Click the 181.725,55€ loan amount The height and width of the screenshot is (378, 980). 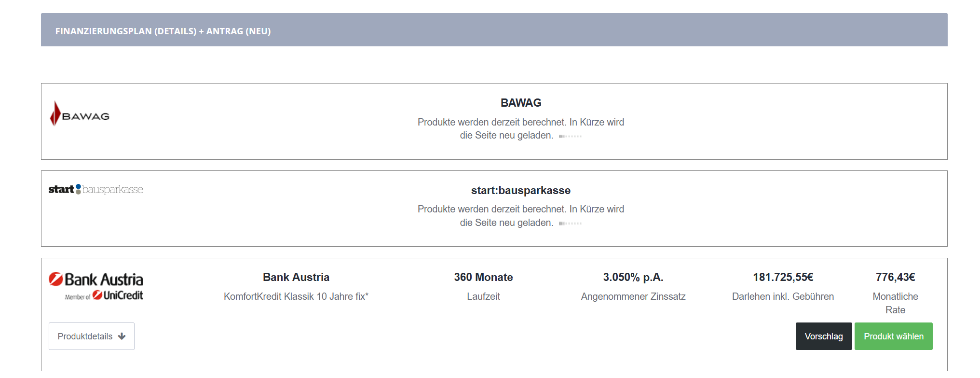[783, 277]
